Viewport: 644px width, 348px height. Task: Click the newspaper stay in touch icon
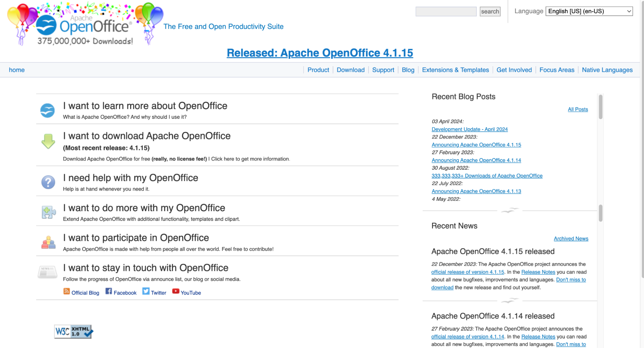[47, 272]
